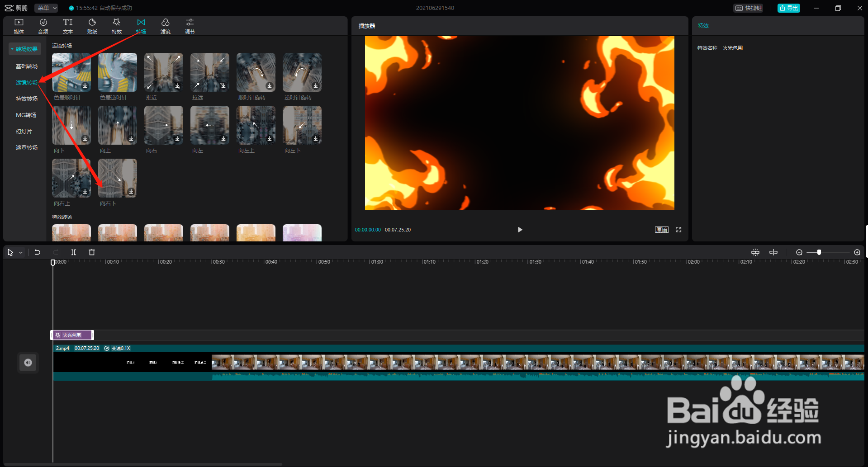Image resolution: width=868 pixels, height=467 pixels.
Task: Click the 02:00 mark on timeline ruler
Action: point(693,262)
